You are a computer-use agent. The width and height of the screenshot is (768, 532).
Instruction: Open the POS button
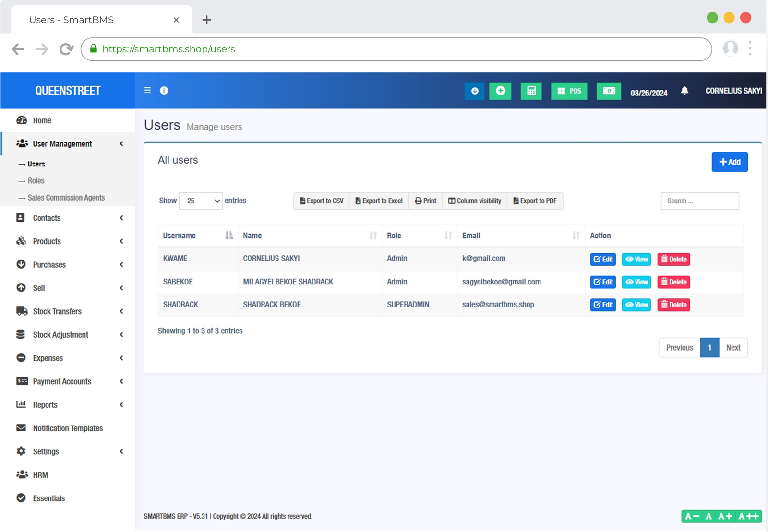pyautogui.click(x=569, y=91)
